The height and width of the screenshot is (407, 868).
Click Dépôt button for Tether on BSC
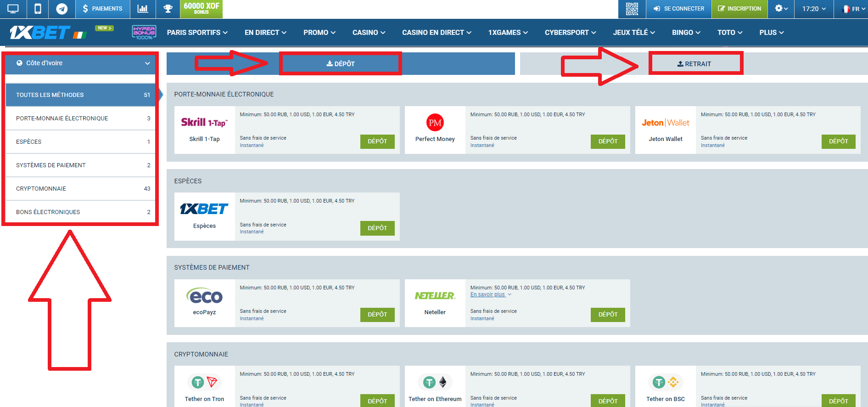point(838,401)
